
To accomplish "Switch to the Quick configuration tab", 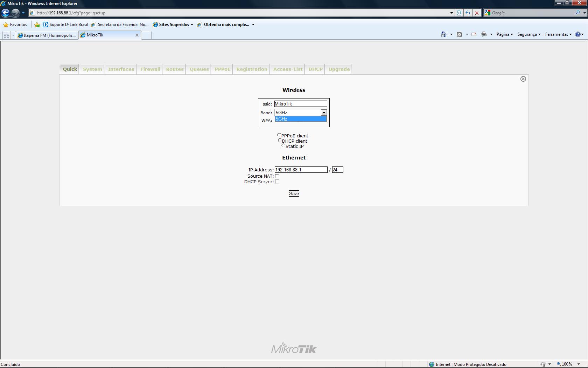I will [70, 69].
